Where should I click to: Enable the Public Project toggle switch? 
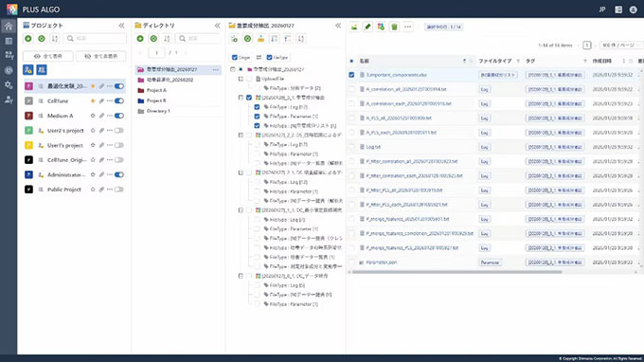click(119, 190)
